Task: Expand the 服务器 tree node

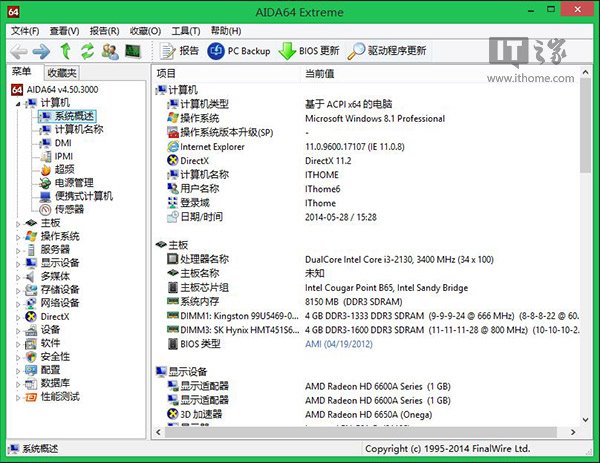Action: click(x=18, y=250)
